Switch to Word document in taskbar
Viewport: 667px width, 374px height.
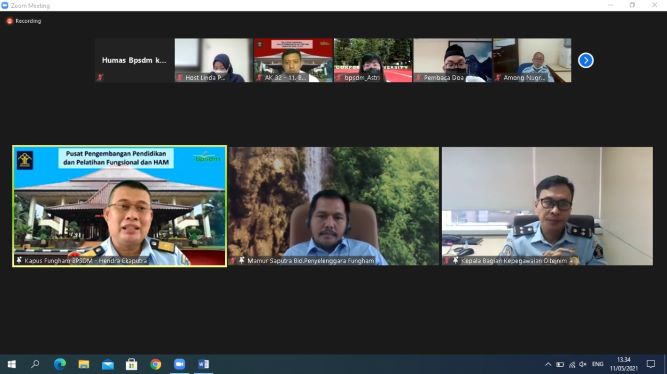coord(203,364)
